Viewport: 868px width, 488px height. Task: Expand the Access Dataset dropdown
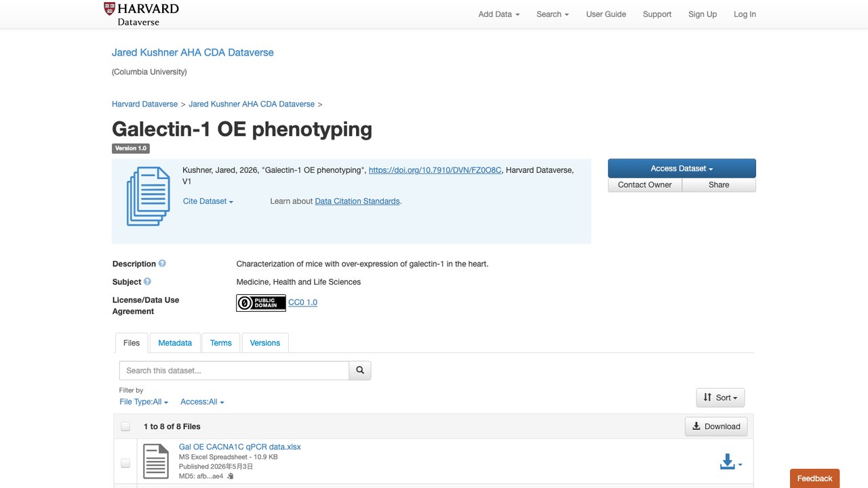click(682, 168)
